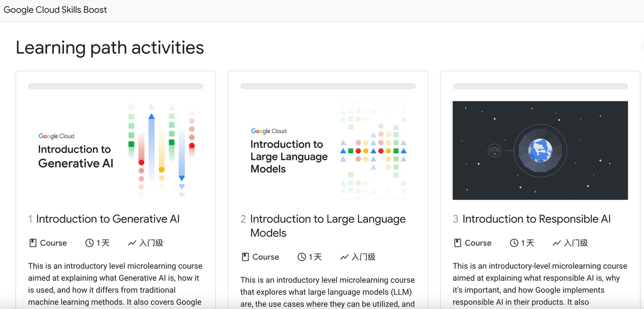Click the clock icon in Large Language Models card
The width and height of the screenshot is (644, 309).
(x=302, y=257)
